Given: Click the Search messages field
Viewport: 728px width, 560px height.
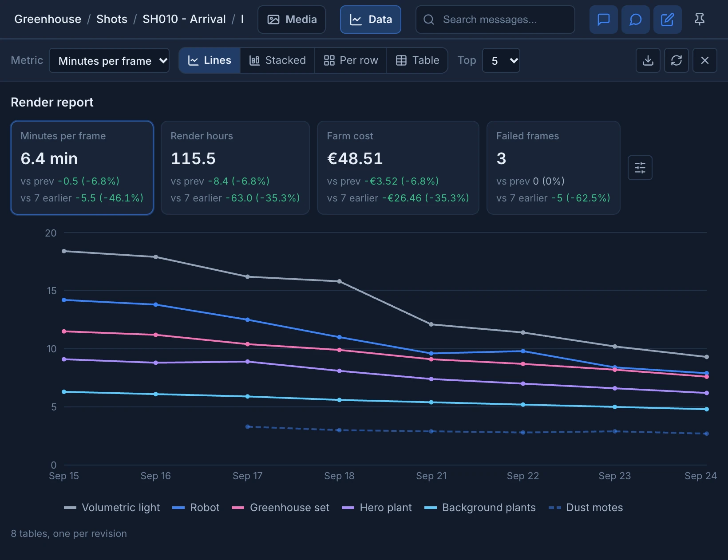Looking at the screenshot, I should click(495, 20).
